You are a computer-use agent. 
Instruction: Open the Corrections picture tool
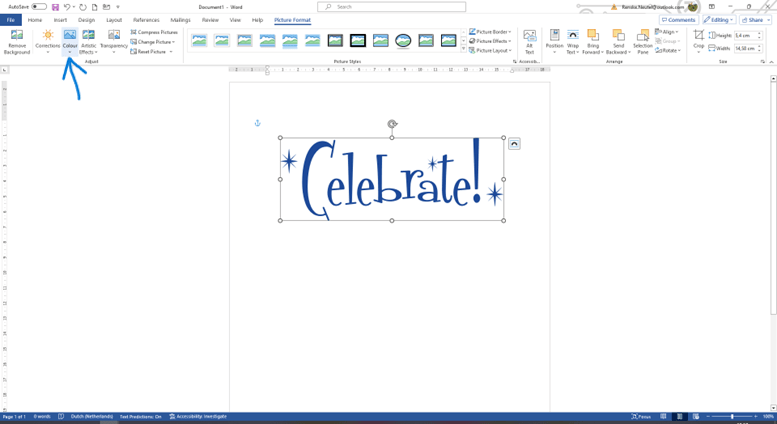tap(47, 36)
